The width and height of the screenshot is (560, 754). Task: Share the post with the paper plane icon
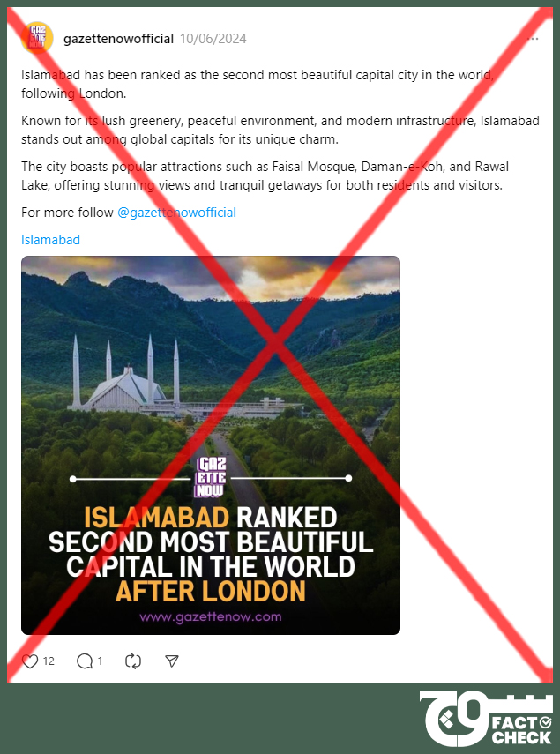(172, 661)
